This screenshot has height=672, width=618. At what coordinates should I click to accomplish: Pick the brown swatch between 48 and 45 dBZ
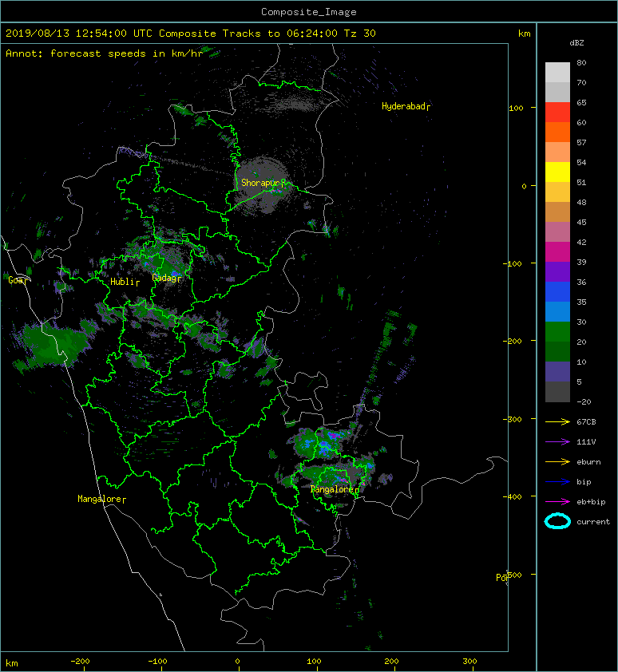[557, 211]
